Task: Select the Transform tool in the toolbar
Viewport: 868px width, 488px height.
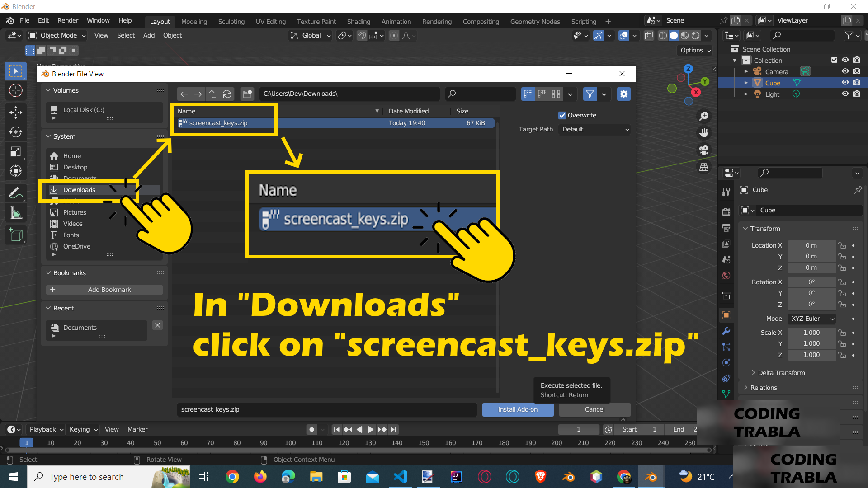Action: pos(16,171)
